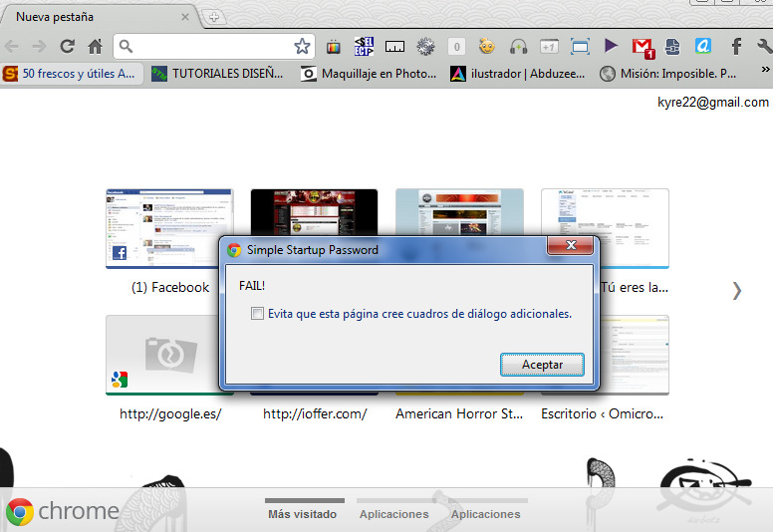Open the gear extension icon

coord(425,47)
